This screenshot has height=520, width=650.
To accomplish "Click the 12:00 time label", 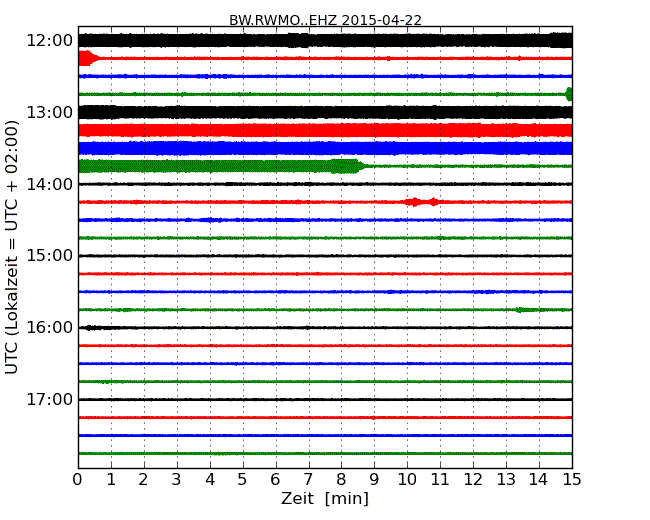I will click(50, 41).
